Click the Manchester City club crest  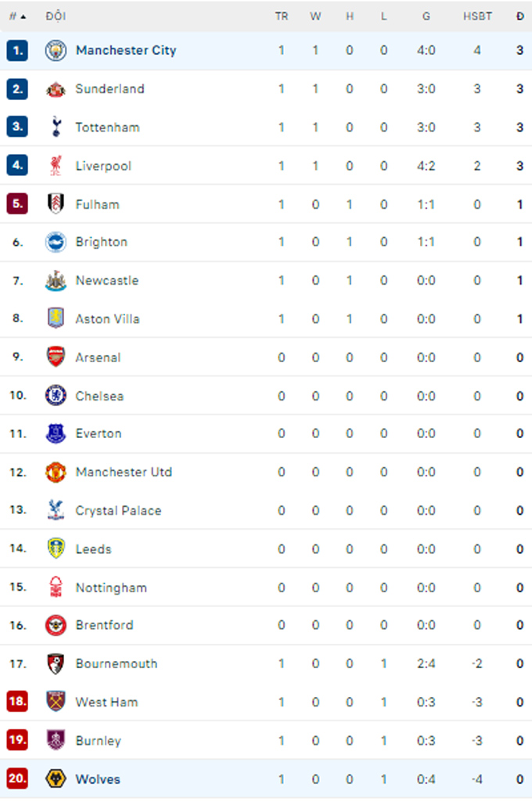(56, 50)
